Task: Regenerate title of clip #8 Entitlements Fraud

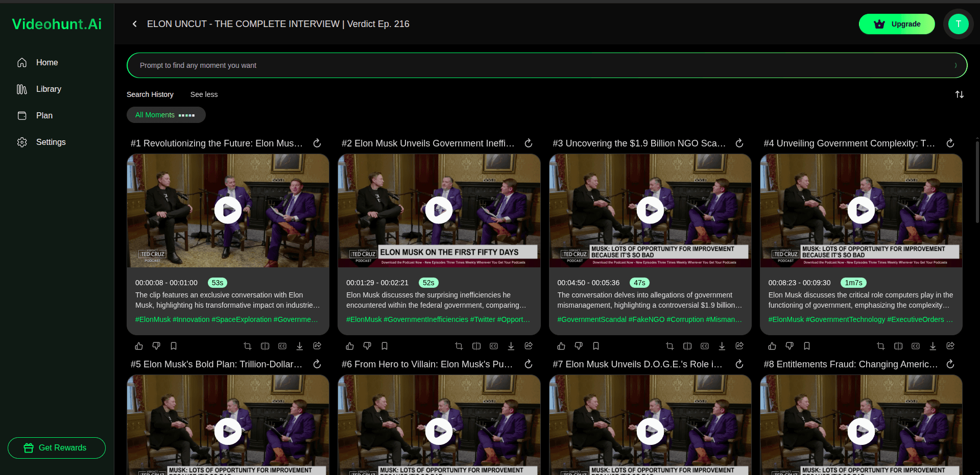Action: (950, 364)
